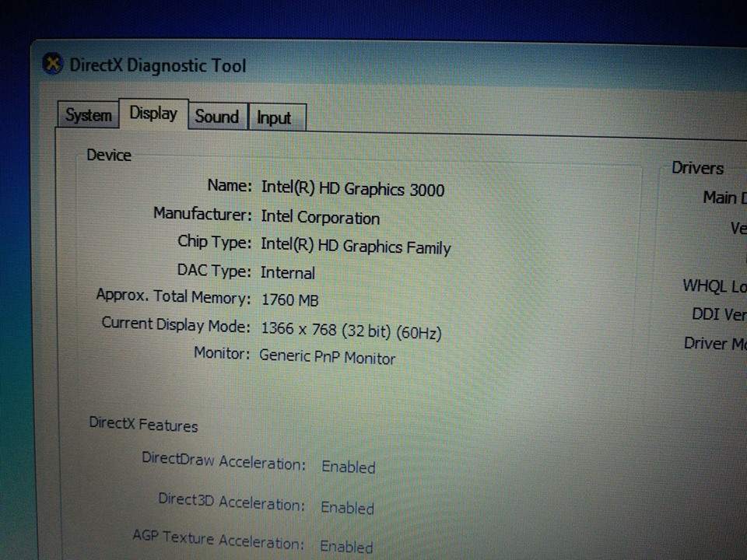Select the 1760 MB memory value

pyautogui.click(x=289, y=300)
